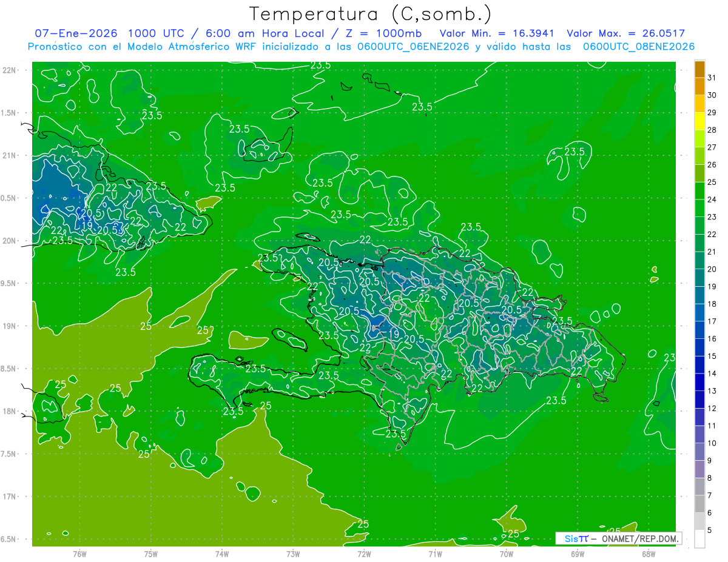Viewport: 728px width, 562px height.
Task: Click the legend value 16
Action: tap(712, 339)
